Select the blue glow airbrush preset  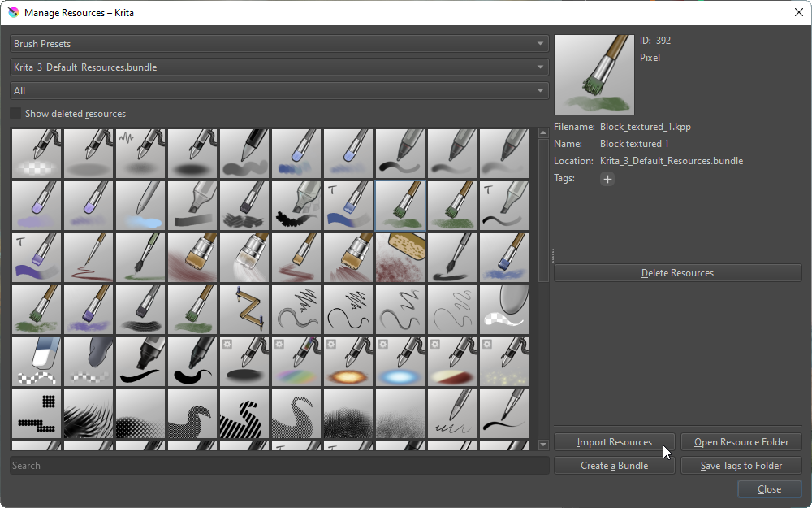click(400, 361)
